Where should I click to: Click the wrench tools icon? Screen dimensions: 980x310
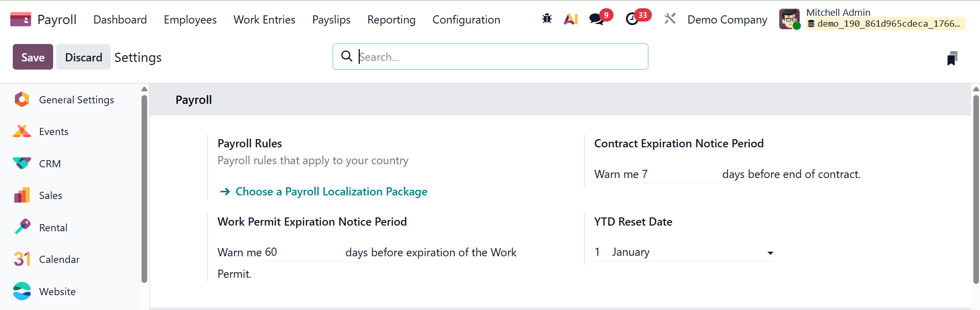[x=670, y=19]
